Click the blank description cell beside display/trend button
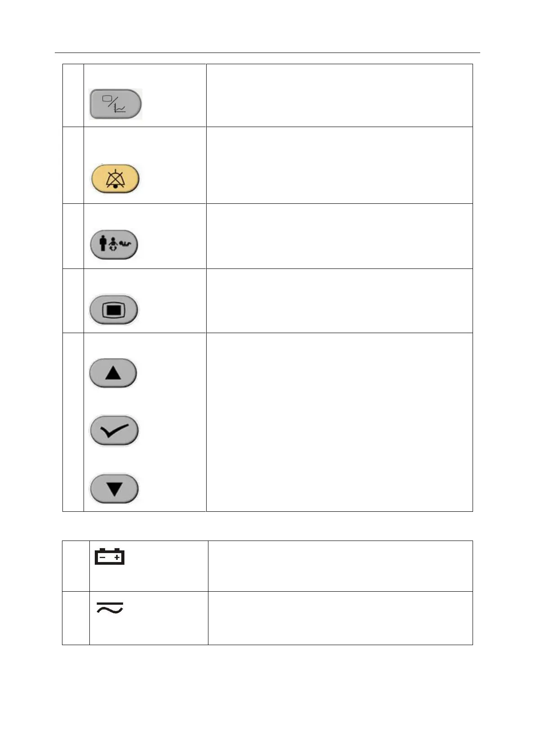Screen dimensions: 535x756 pos(339,95)
